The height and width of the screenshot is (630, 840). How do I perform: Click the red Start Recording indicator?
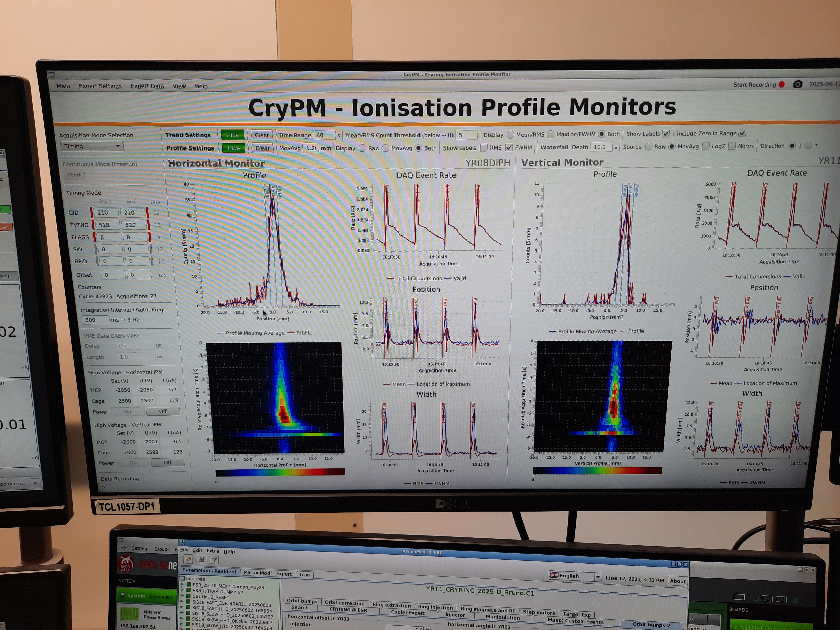[782, 85]
